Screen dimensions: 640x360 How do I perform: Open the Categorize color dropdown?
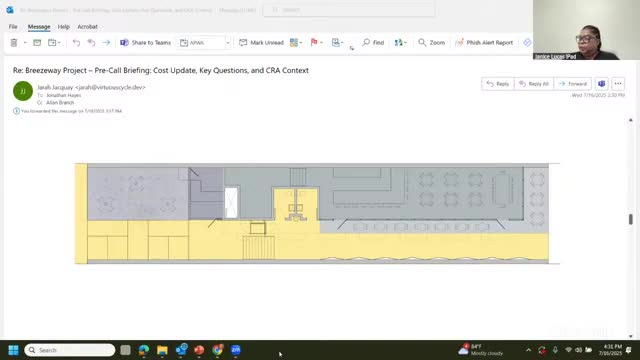click(296, 42)
